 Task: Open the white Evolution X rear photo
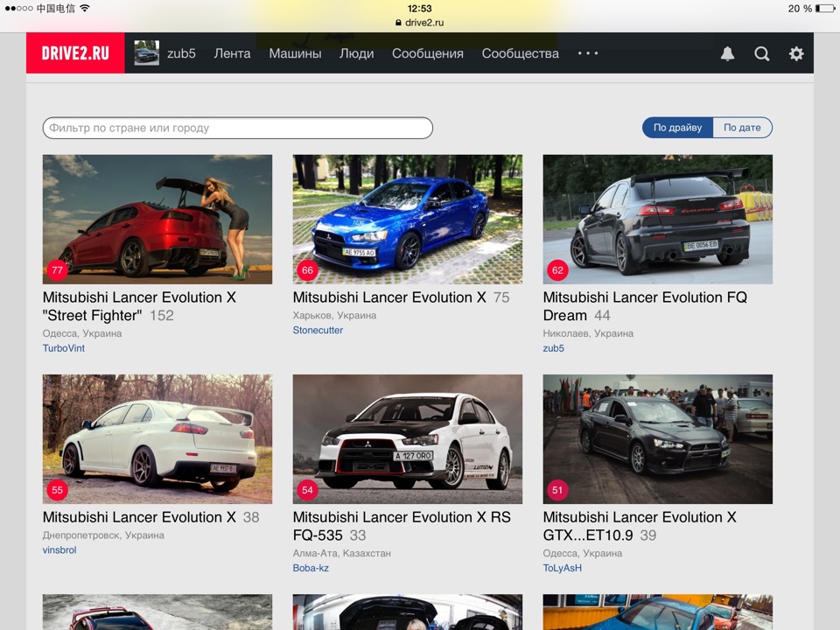pos(157,438)
